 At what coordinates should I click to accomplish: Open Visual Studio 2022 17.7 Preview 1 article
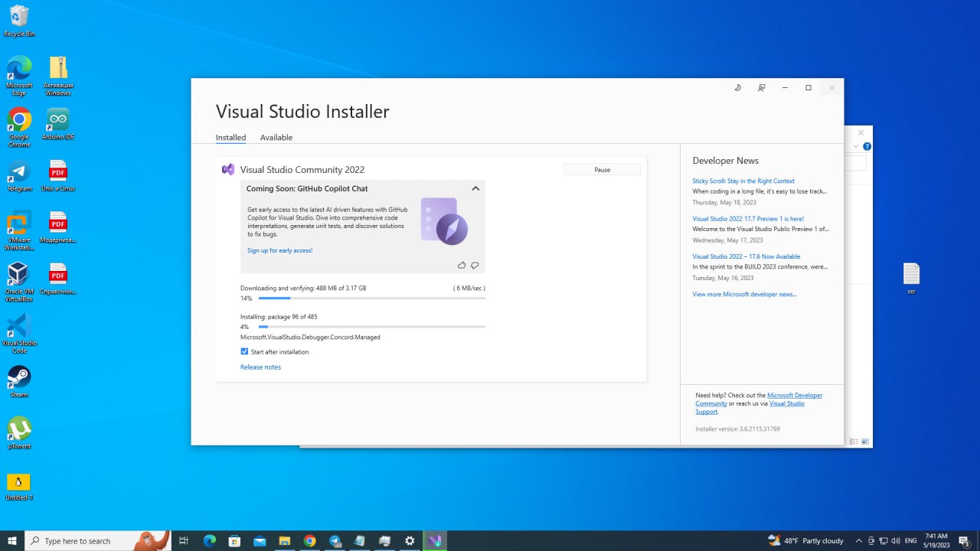[748, 219]
